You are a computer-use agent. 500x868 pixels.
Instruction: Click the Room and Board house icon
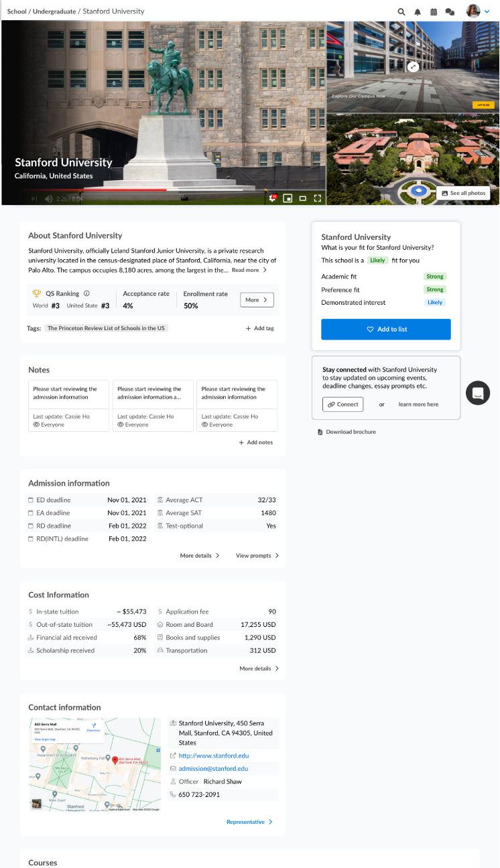(x=160, y=624)
